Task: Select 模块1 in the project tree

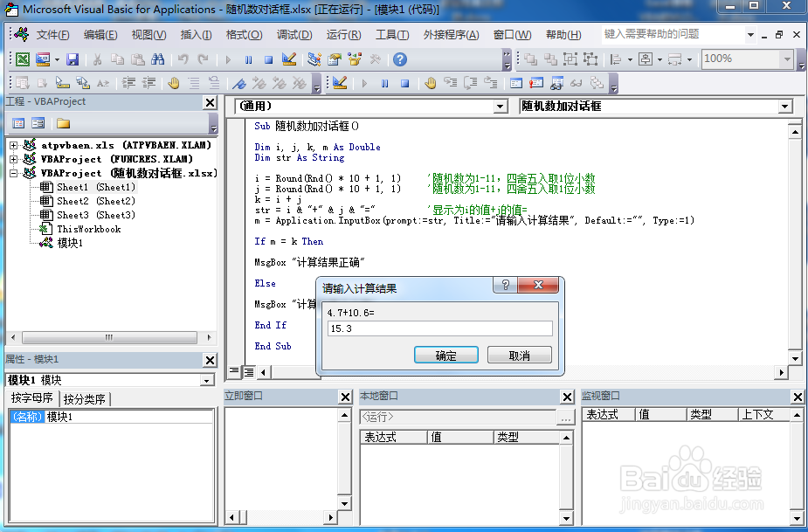Action: coord(70,243)
